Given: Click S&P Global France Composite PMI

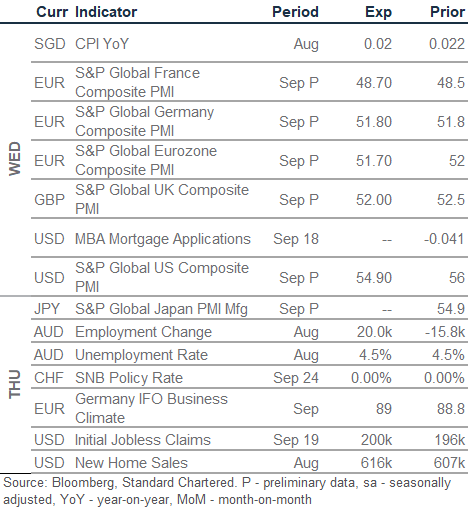Looking at the screenshot, I should coord(137,82).
